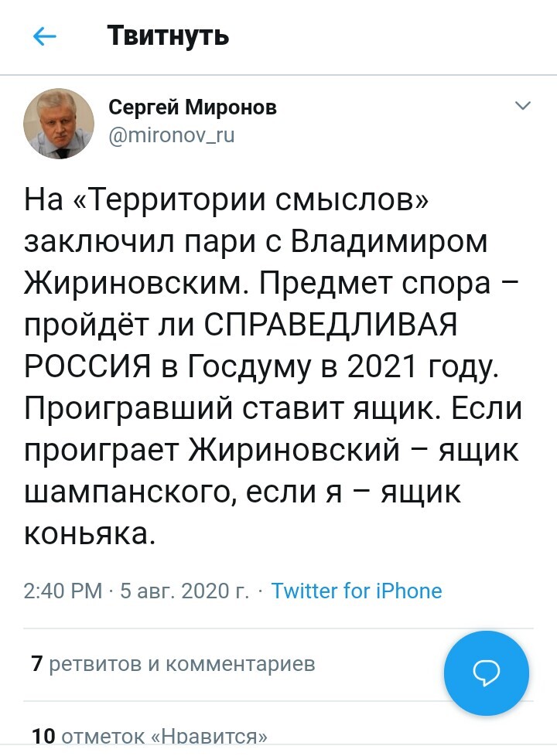Tap the retweet count number 7

pyautogui.click(x=36, y=663)
